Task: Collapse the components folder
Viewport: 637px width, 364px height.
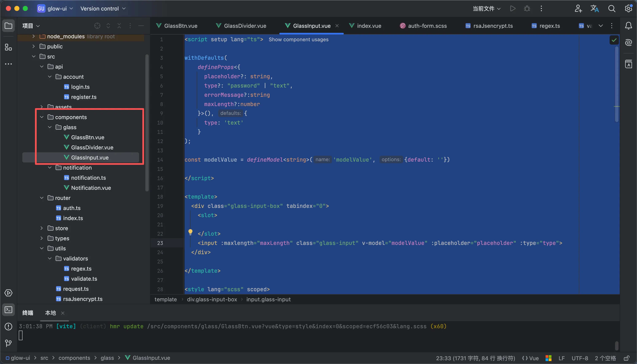Action: (42, 117)
